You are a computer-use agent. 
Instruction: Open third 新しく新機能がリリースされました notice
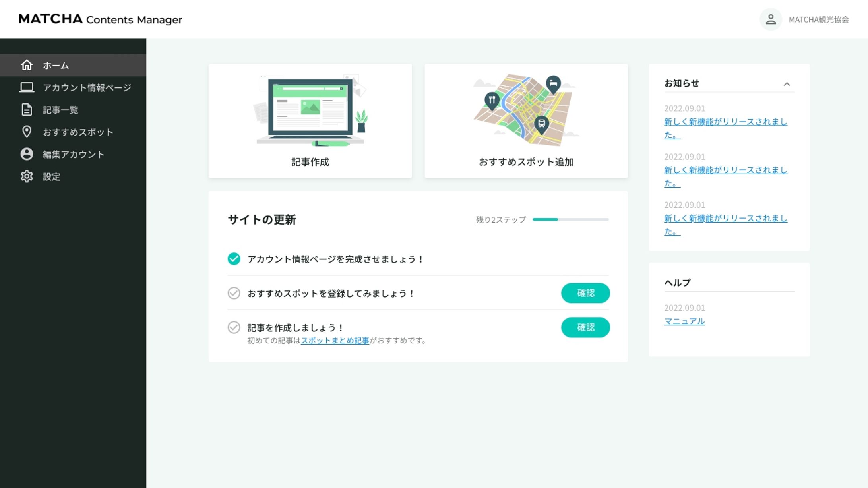coord(726,225)
